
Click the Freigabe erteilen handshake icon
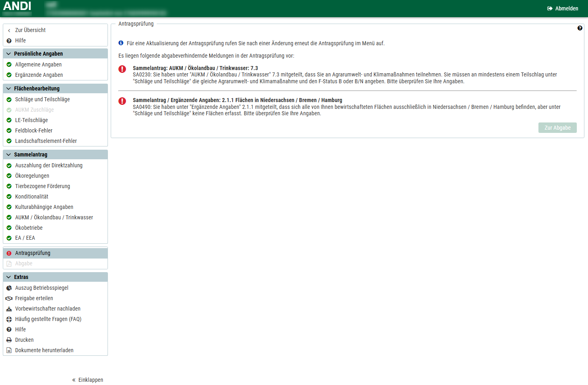[x=9, y=299]
